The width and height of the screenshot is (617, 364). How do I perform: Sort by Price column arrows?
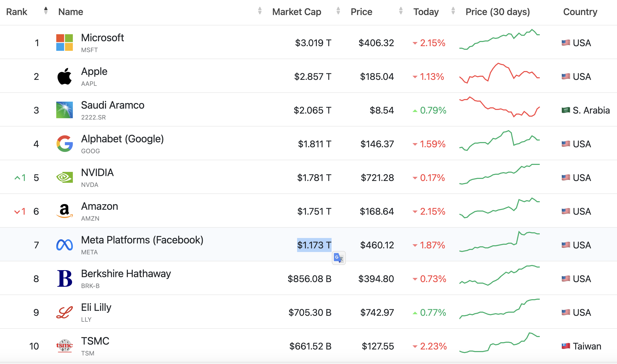[x=401, y=11]
